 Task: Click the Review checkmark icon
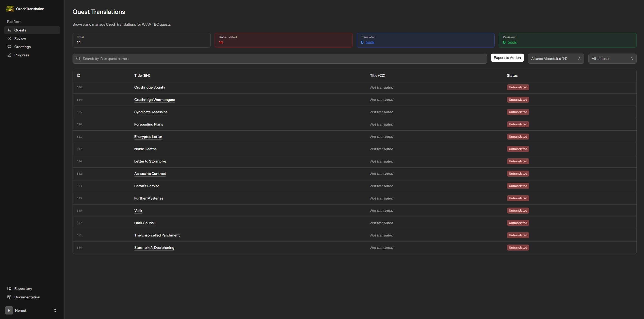9,38
